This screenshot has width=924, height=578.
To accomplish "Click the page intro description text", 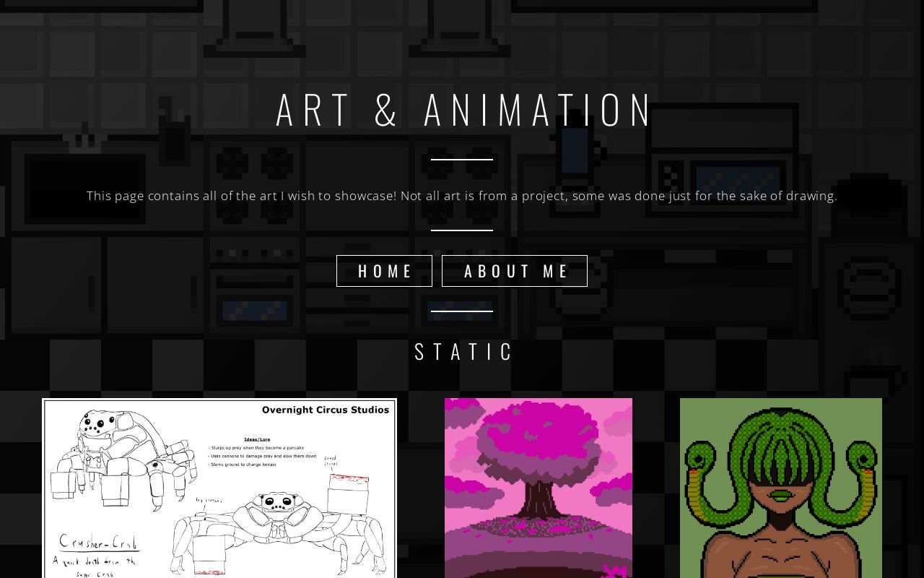I will [x=462, y=196].
